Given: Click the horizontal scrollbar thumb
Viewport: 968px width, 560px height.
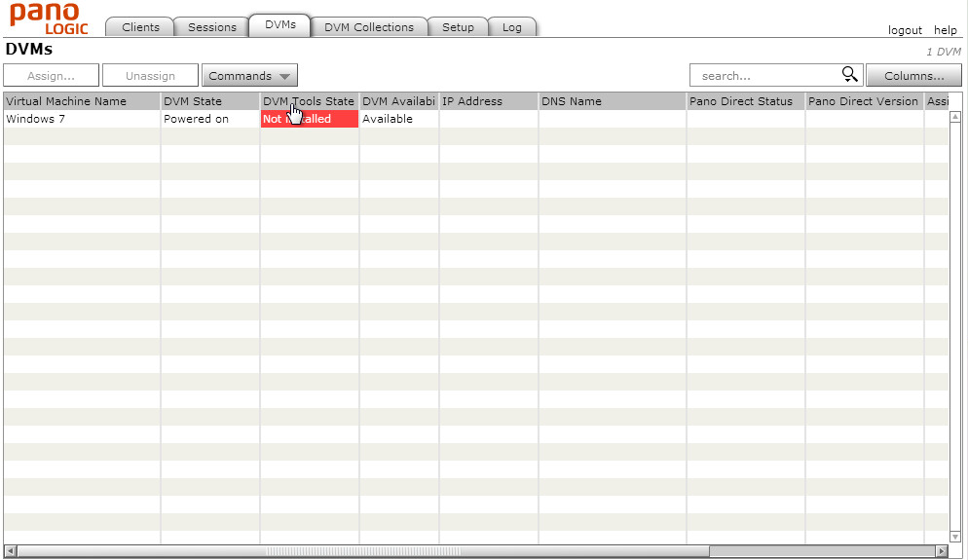Looking at the screenshot, I should [363, 550].
